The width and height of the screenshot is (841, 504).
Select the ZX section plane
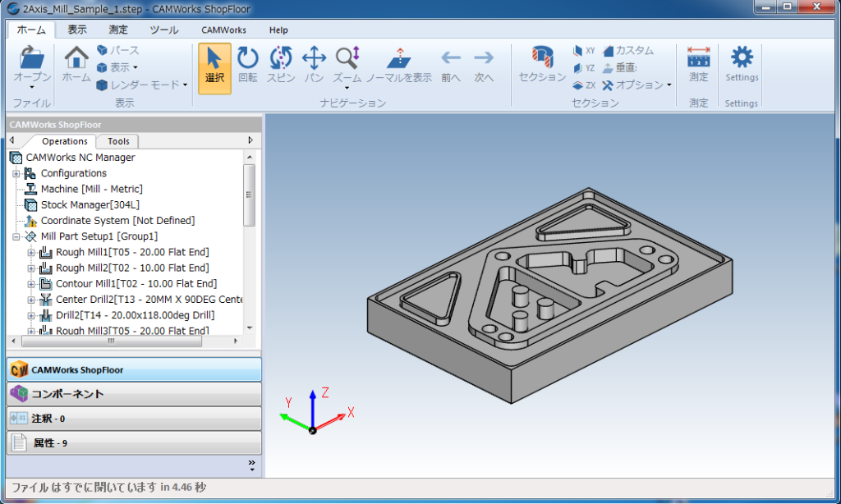584,85
